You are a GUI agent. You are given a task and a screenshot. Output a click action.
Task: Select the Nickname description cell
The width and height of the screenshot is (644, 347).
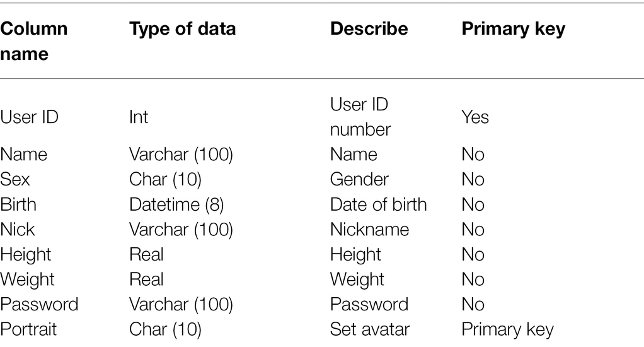369,230
